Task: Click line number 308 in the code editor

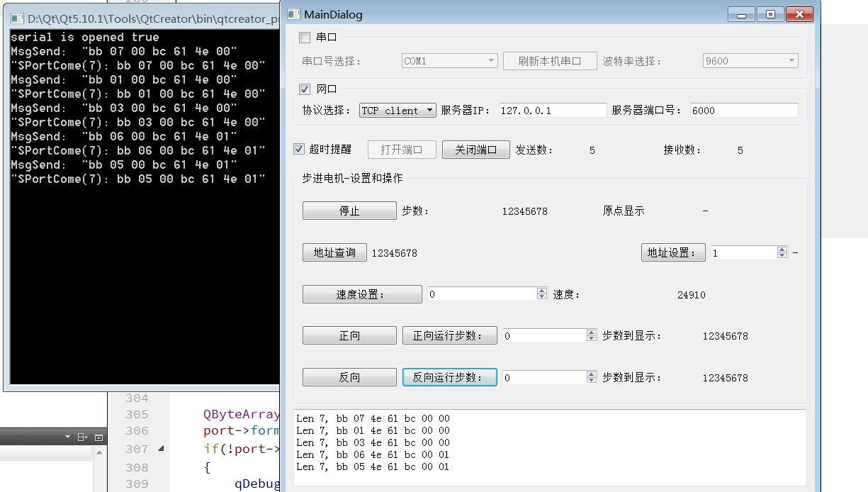Action: pos(137,467)
